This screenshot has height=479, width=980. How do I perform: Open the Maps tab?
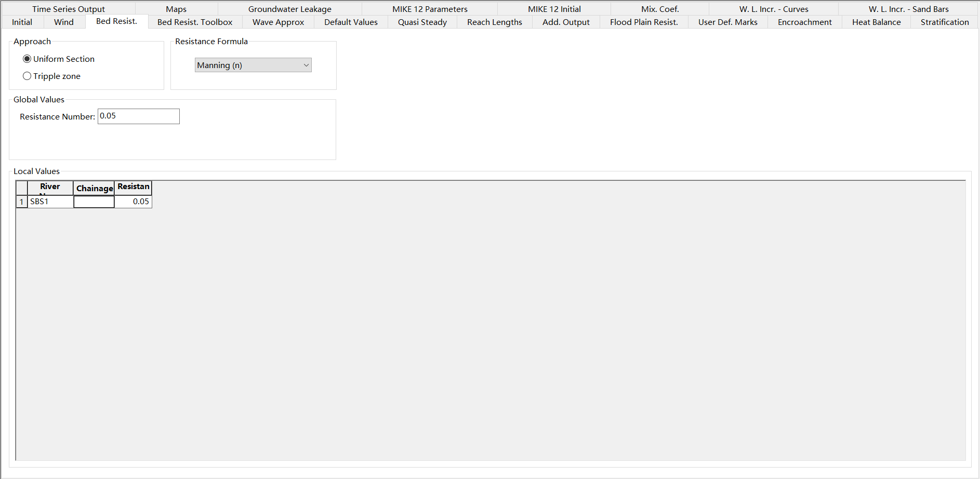click(x=176, y=9)
